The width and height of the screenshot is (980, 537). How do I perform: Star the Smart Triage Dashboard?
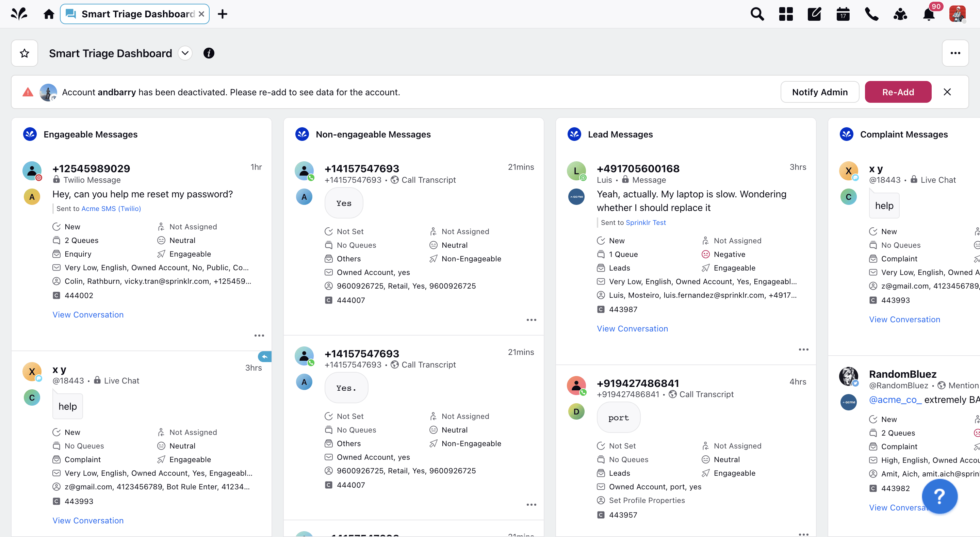click(x=24, y=53)
